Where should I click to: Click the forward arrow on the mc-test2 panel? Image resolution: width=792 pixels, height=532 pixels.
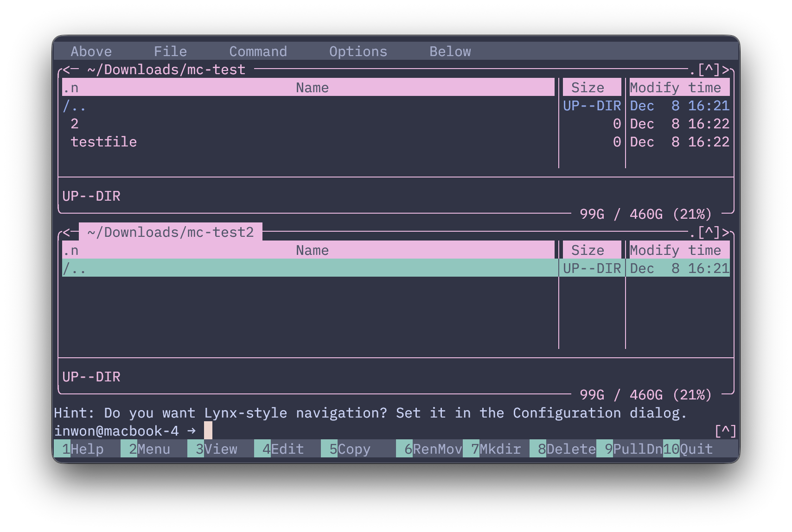click(726, 232)
